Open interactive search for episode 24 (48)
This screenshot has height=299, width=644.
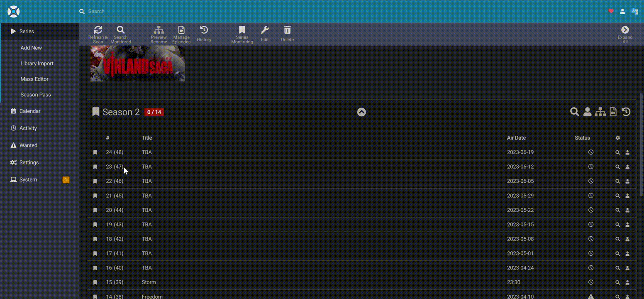tap(627, 152)
